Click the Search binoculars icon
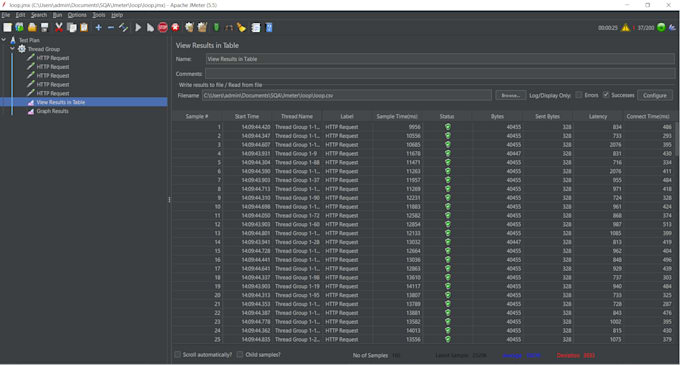This screenshot has height=365, width=680. point(229,27)
